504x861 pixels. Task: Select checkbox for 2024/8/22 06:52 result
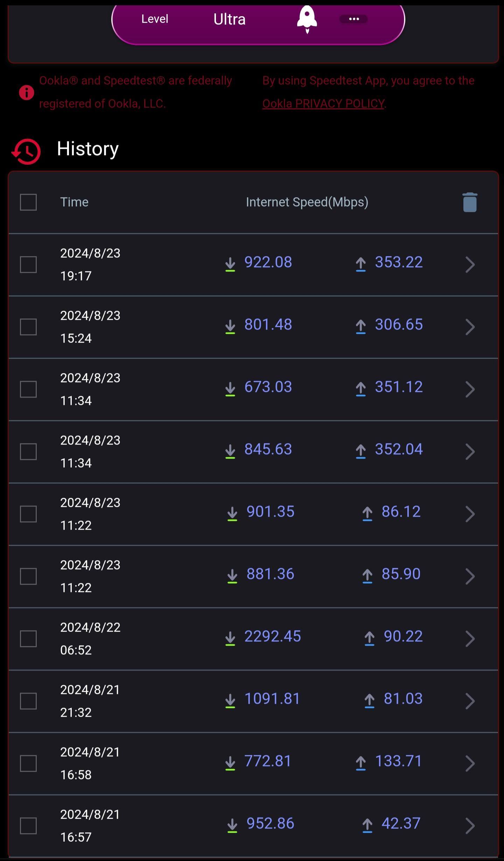click(28, 639)
